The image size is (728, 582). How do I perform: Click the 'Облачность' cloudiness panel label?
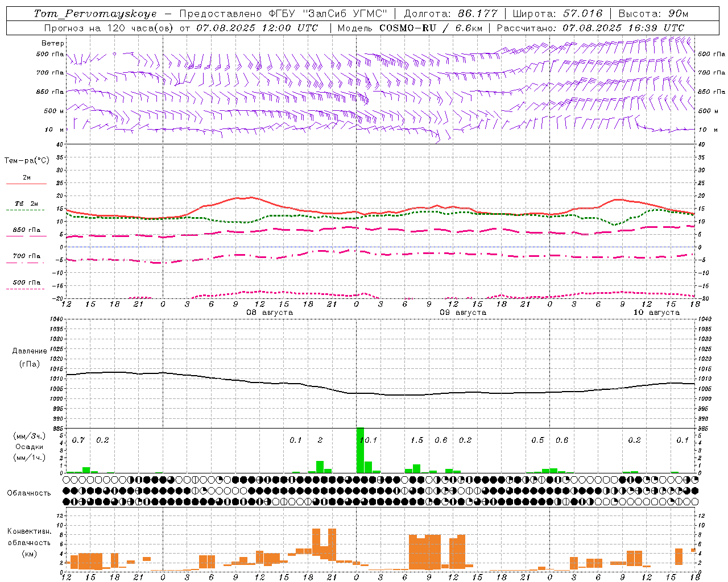[29, 493]
